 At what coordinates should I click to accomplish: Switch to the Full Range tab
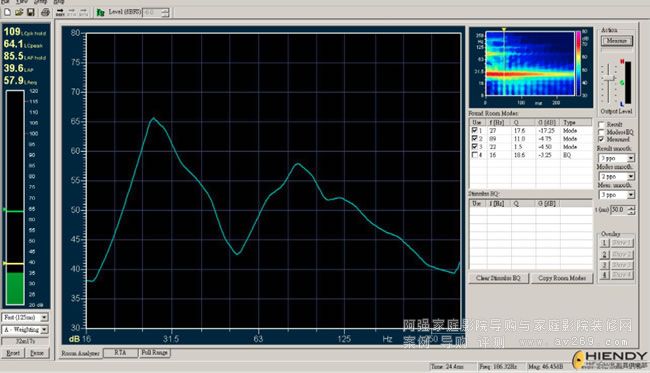tap(154, 352)
